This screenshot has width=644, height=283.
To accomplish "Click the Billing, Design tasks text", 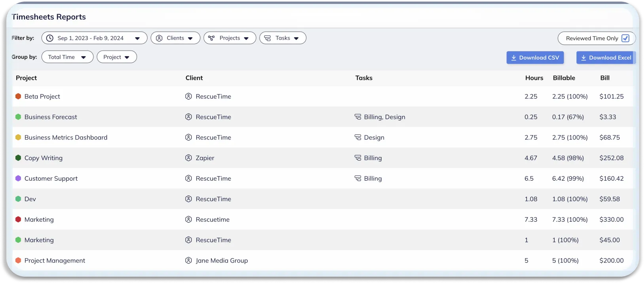I will tap(385, 117).
